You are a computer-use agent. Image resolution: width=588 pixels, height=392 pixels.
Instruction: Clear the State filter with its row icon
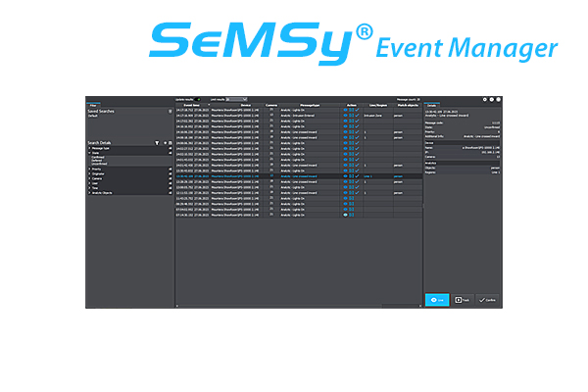pyautogui.click(x=170, y=153)
